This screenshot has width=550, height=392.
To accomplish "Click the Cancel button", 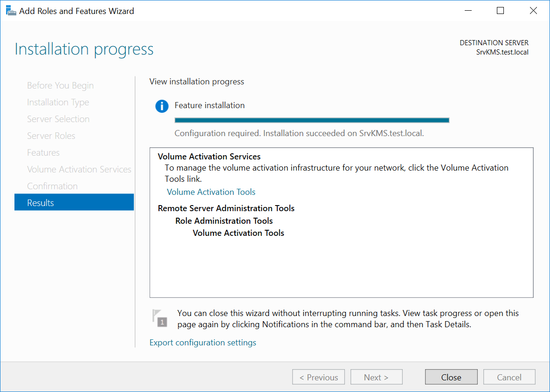I will (509, 377).
